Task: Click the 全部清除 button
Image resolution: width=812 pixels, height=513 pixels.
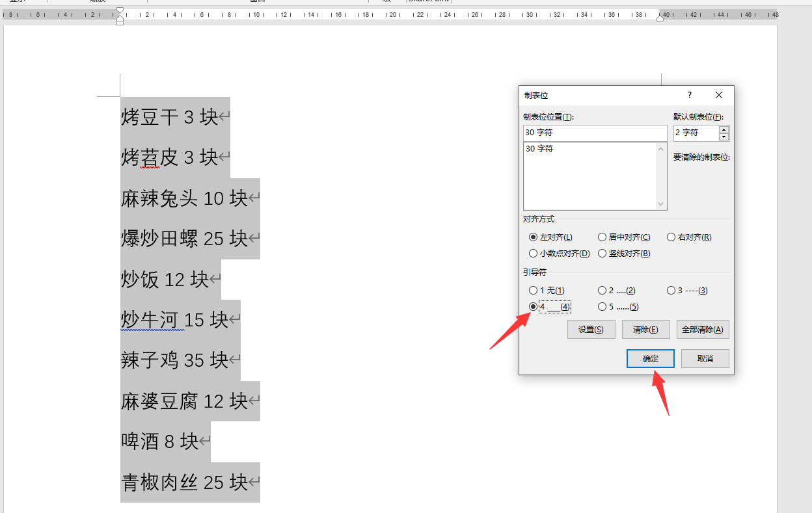Action: pos(703,329)
